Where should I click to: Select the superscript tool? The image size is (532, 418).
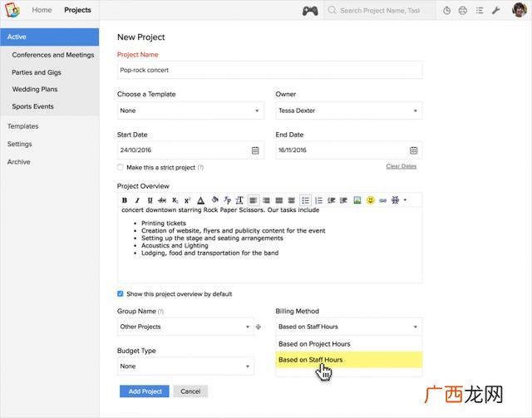click(187, 200)
